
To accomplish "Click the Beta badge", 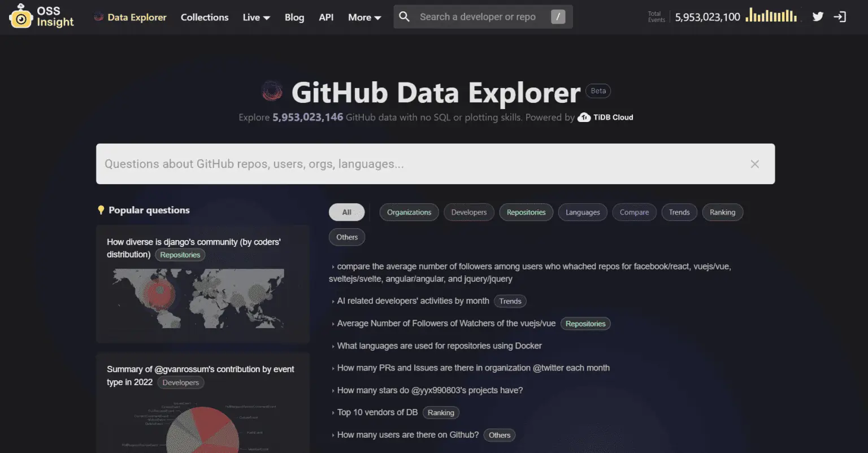I will coord(598,91).
